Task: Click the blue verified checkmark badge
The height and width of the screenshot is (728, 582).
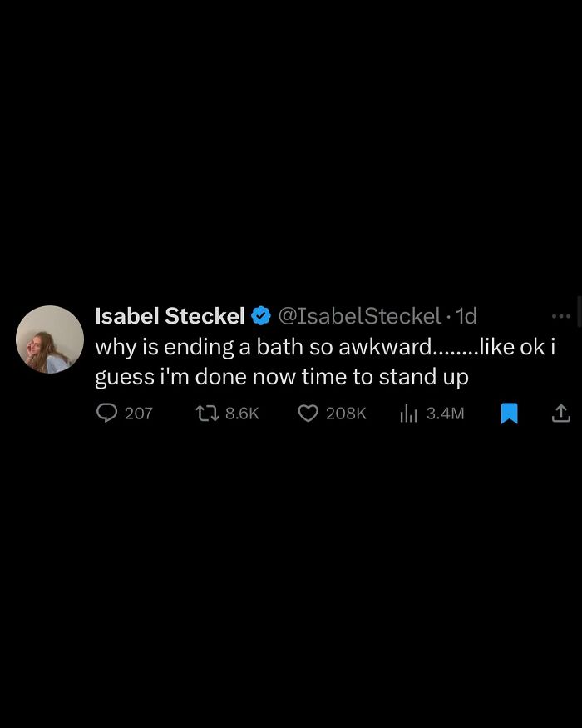Action: [261, 315]
